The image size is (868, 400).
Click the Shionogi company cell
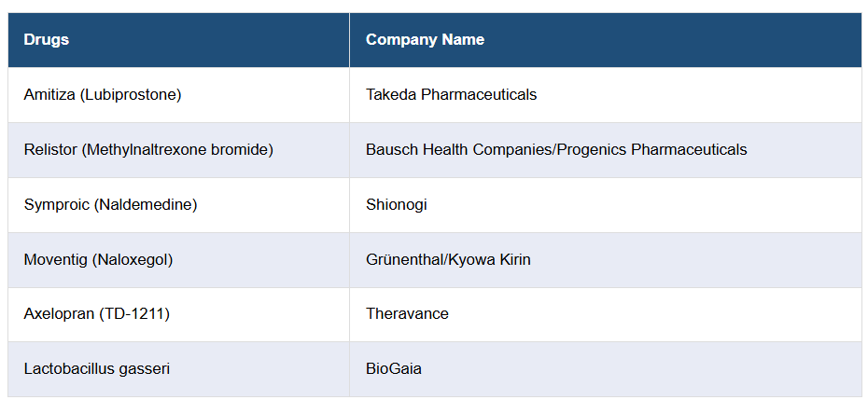pos(396,205)
